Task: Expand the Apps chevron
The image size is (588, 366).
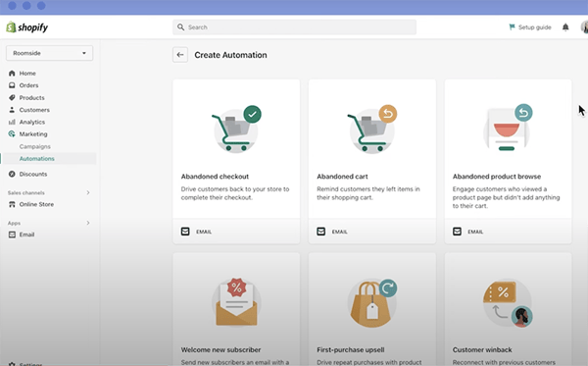Action: click(88, 223)
